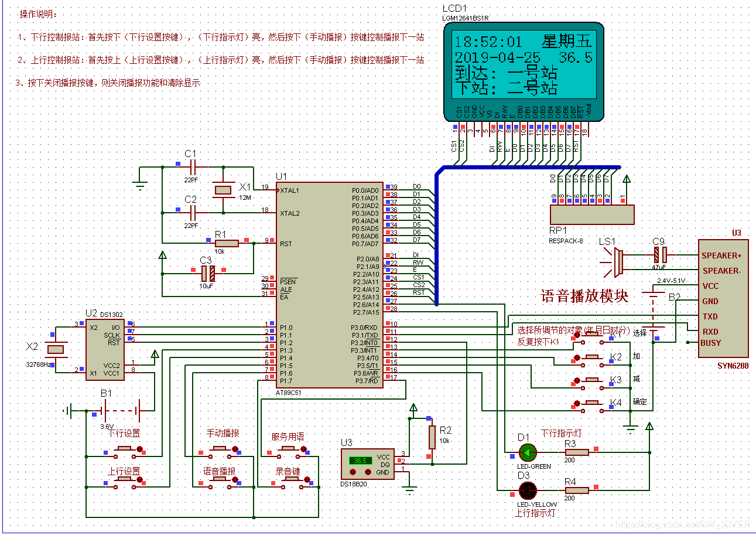Click the 选择所调节的对象 note text
This screenshot has height=535, width=756.
[573, 330]
